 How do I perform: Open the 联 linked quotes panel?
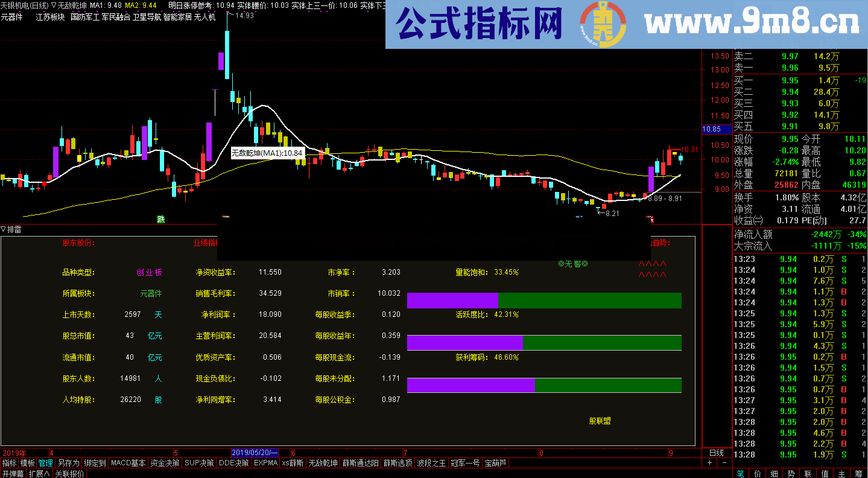coord(807,473)
